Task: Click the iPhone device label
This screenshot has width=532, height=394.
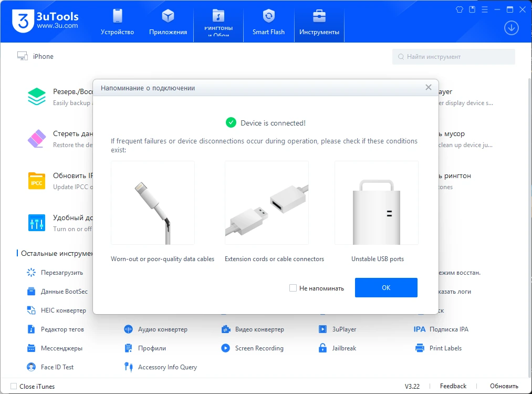Action: pos(43,56)
